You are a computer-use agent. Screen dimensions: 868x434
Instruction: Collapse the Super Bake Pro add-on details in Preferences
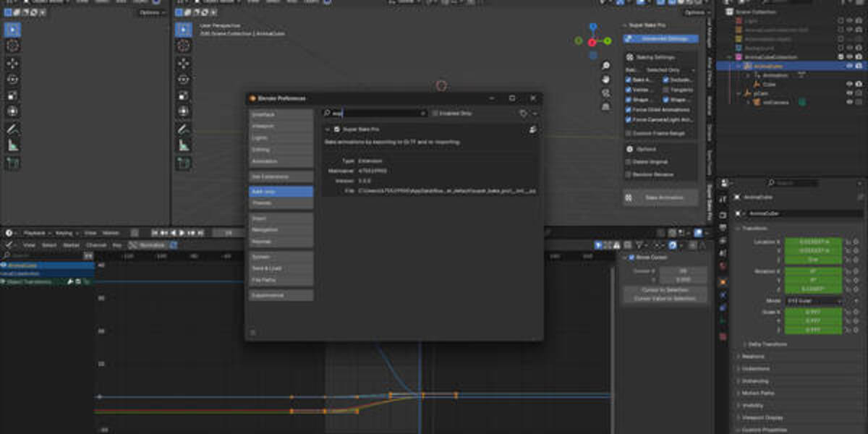tap(327, 129)
